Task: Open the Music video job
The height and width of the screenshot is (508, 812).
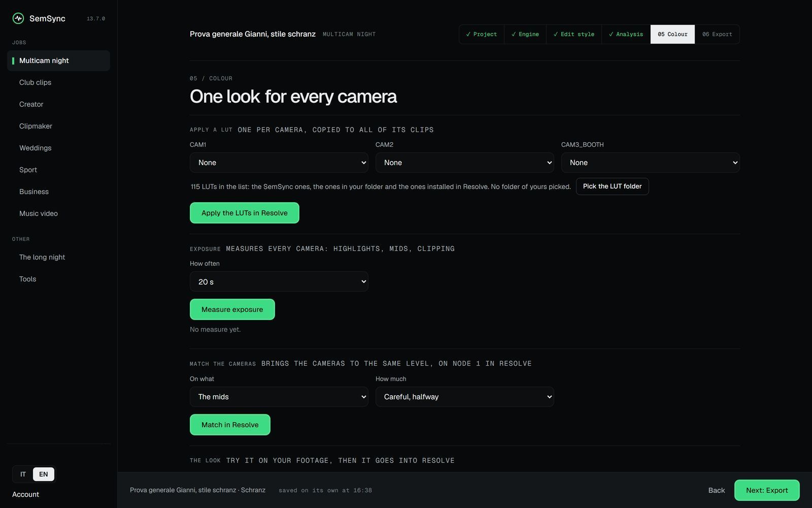Action: coord(58,213)
